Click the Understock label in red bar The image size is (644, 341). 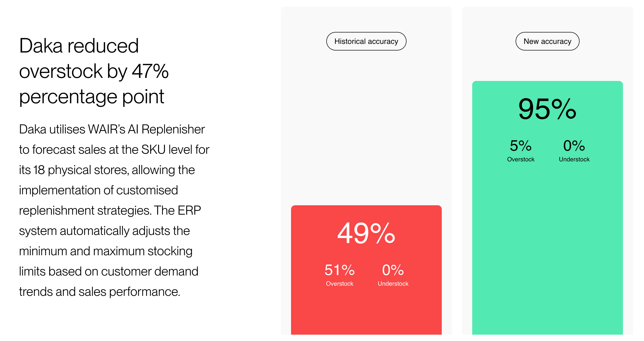pos(393,284)
